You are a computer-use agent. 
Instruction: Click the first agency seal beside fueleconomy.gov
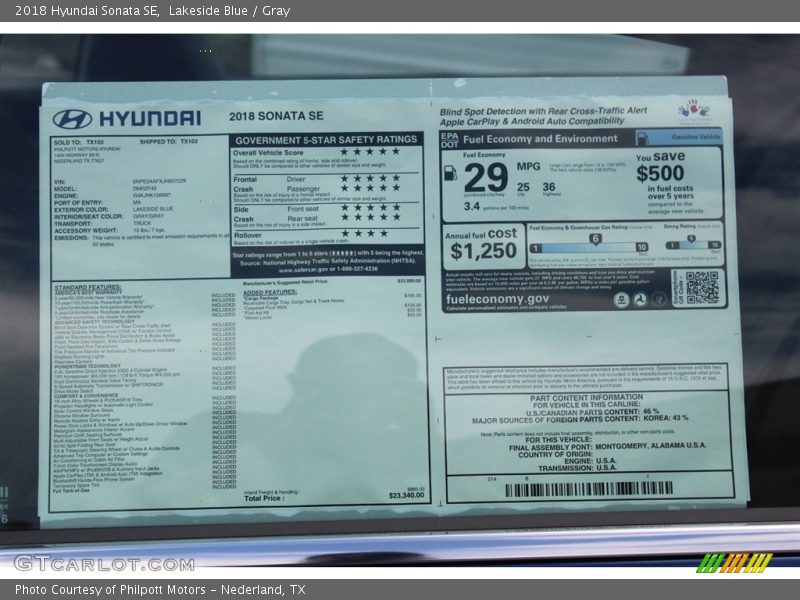pyautogui.click(x=621, y=300)
